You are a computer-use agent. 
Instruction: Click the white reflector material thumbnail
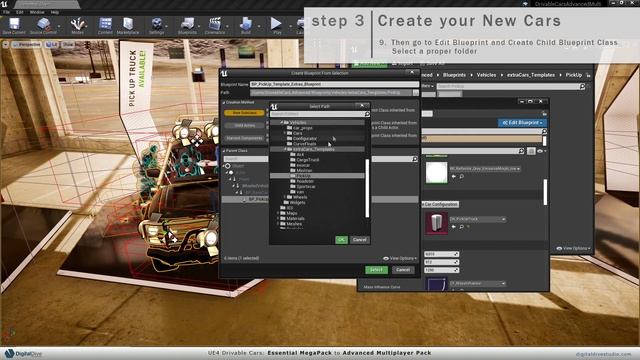click(x=436, y=172)
